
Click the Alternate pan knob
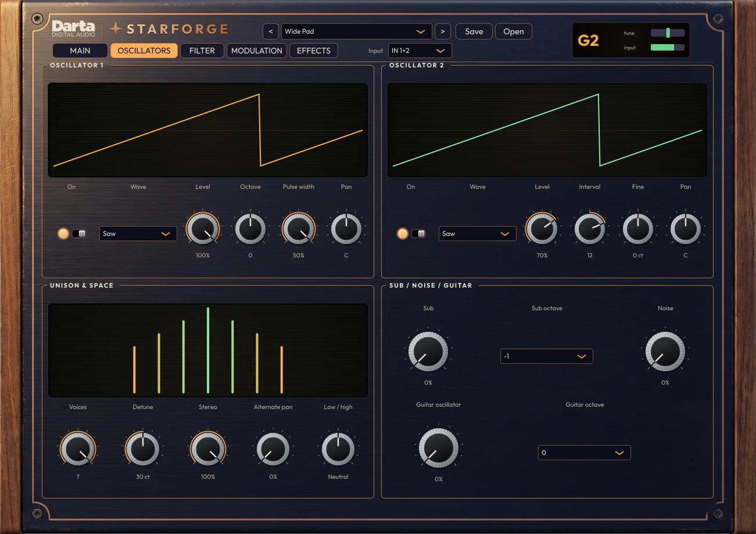pos(273,449)
